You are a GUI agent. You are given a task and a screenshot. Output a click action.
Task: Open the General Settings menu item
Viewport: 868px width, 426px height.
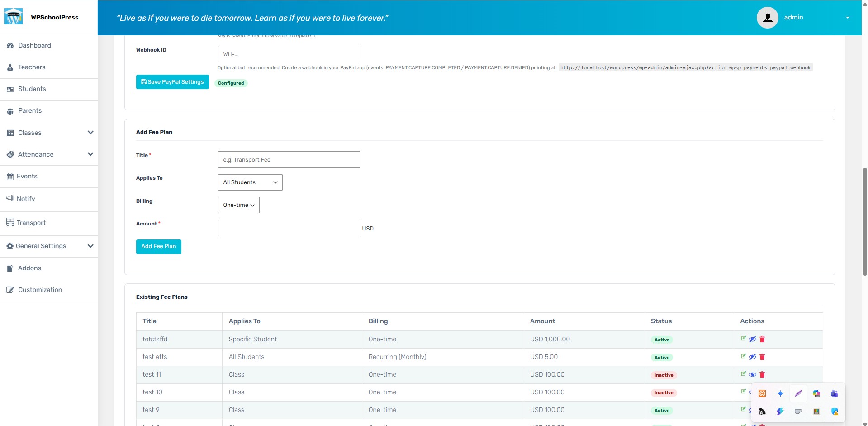(x=49, y=246)
